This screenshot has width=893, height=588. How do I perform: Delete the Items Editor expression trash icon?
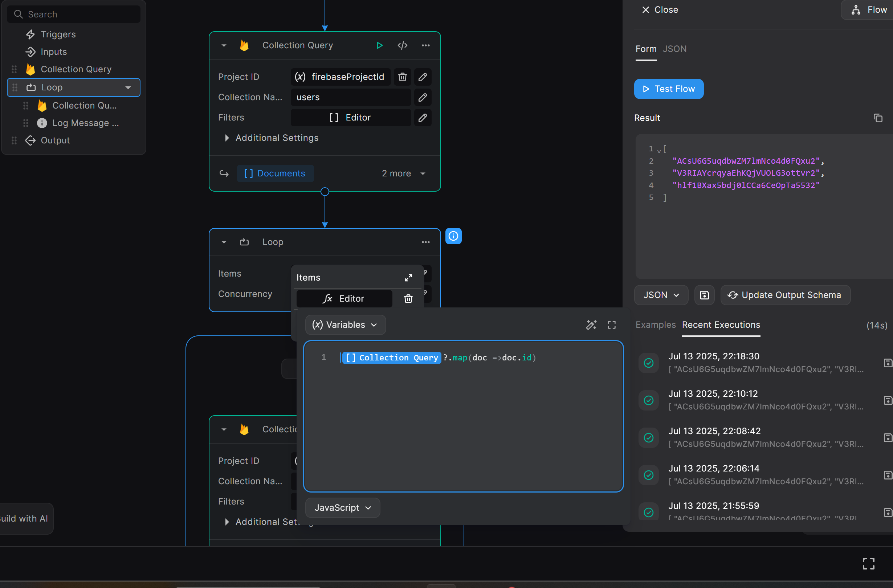(x=408, y=299)
